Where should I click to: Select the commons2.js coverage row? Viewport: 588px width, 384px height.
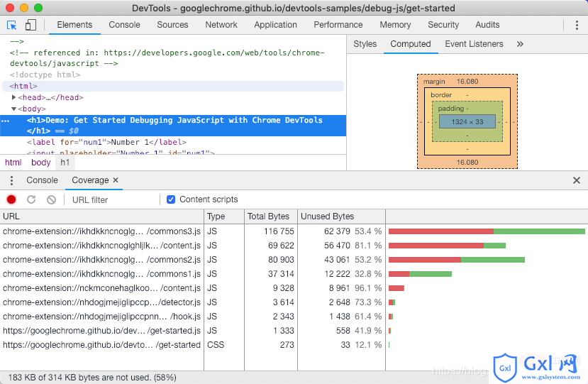(294, 260)
